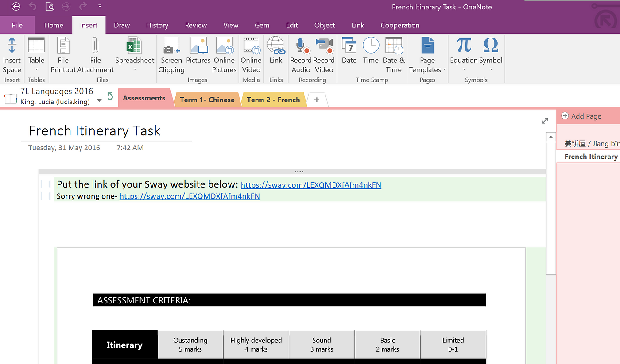Viewport: 620px width, 364px height.
Task: Select the French Itinerary page in list
Action: [588, 157]
